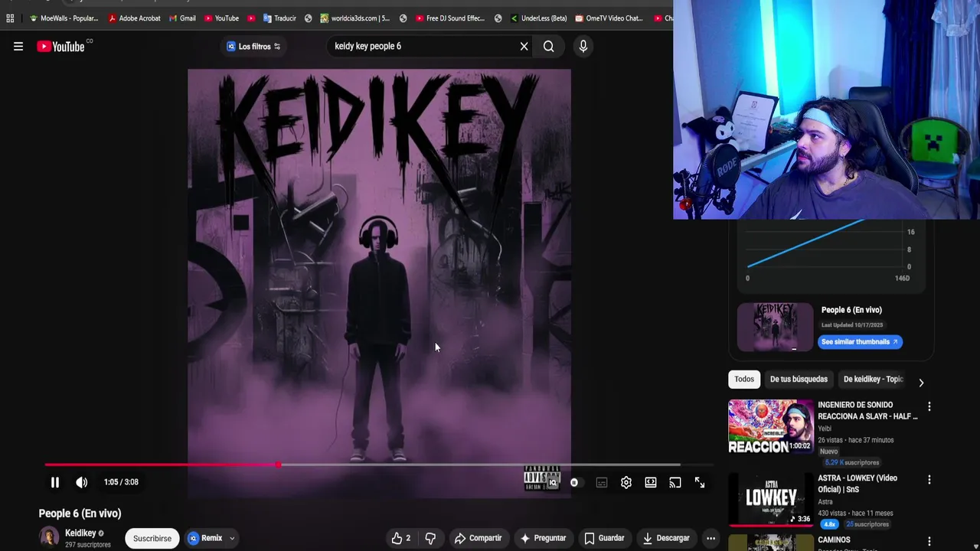Open the UnderLess (Beta) bookmark
The width and height of the screenshot is (980, 551).
[x=538, y=18]
